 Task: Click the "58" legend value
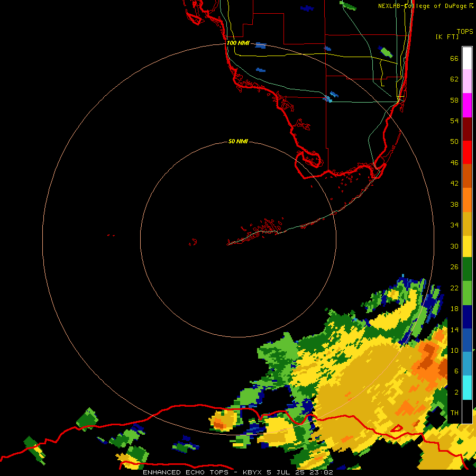click(x=454, y=100)
